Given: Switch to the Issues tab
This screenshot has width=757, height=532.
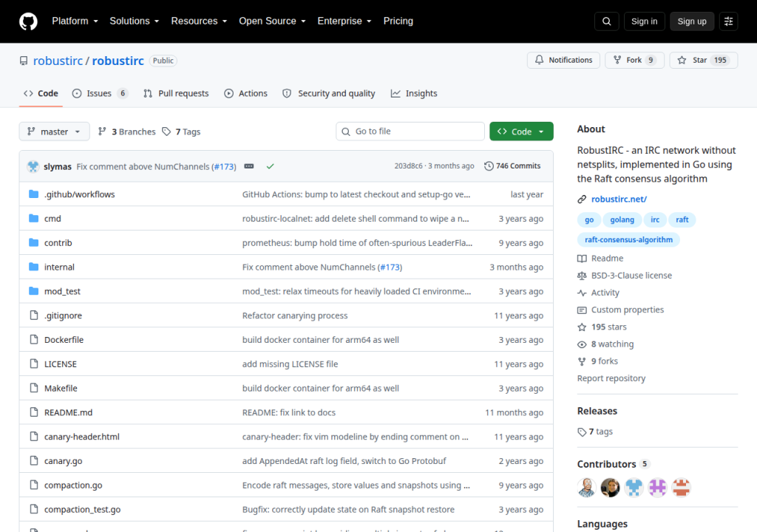Looking at the screenshot, I should tap(100, 94).
